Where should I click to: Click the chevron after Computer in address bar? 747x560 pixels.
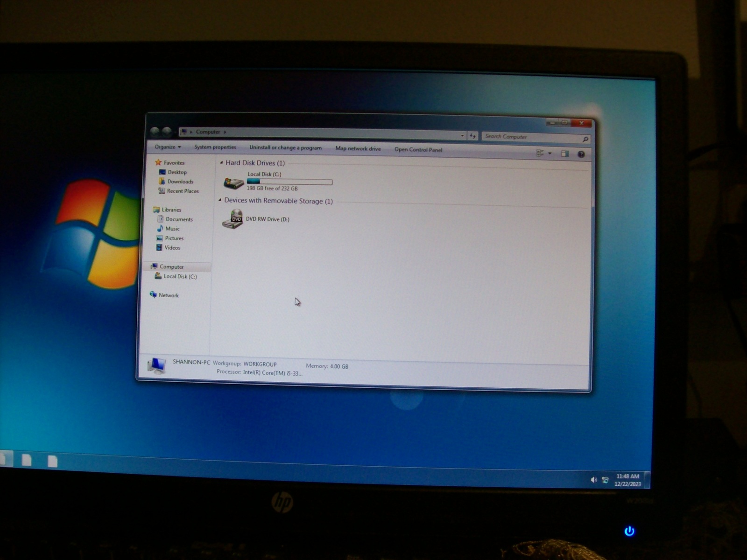click(x=225, y=132)
